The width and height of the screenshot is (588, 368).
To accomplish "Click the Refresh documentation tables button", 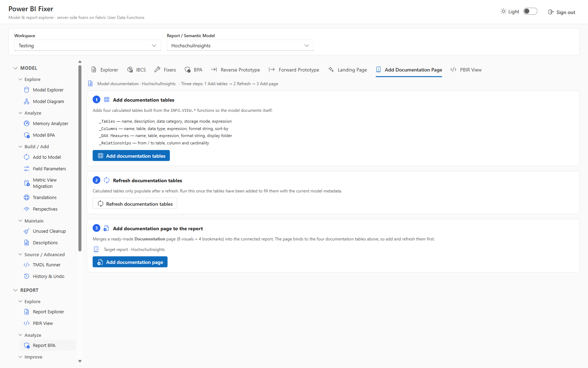I will pyautogui.click(x=135, y=204).
